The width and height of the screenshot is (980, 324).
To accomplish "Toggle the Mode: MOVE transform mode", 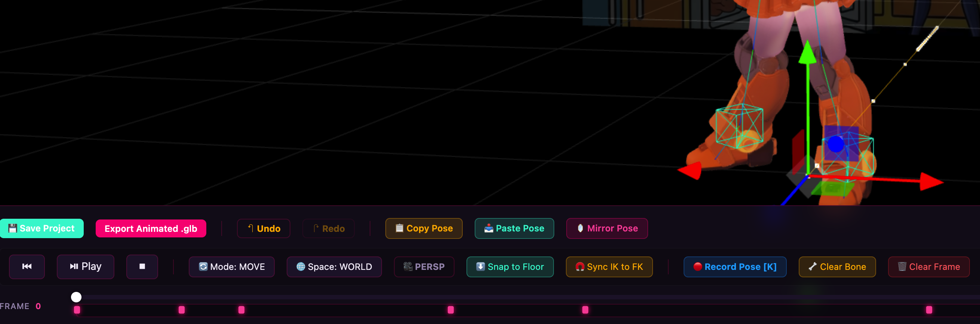I will (x=232, y=267).
